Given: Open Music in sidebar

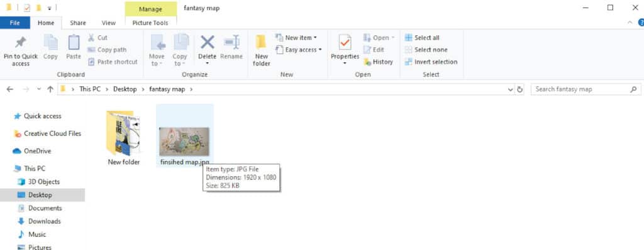Looking at the screenshot, I should click(x=32, y=234).
